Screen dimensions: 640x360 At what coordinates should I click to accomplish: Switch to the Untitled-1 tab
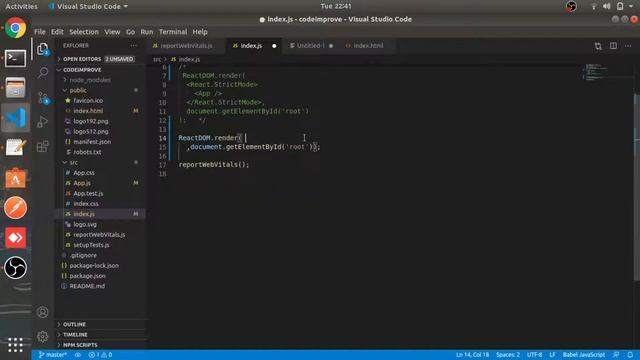click(311, 46)
